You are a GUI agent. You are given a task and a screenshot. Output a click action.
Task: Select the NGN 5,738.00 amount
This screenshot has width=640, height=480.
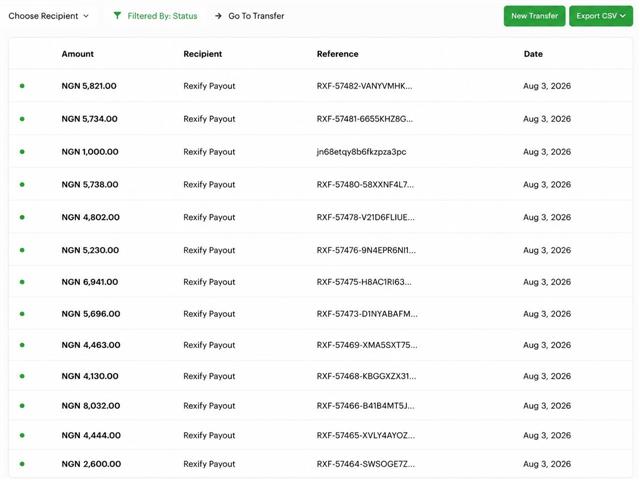90,184
